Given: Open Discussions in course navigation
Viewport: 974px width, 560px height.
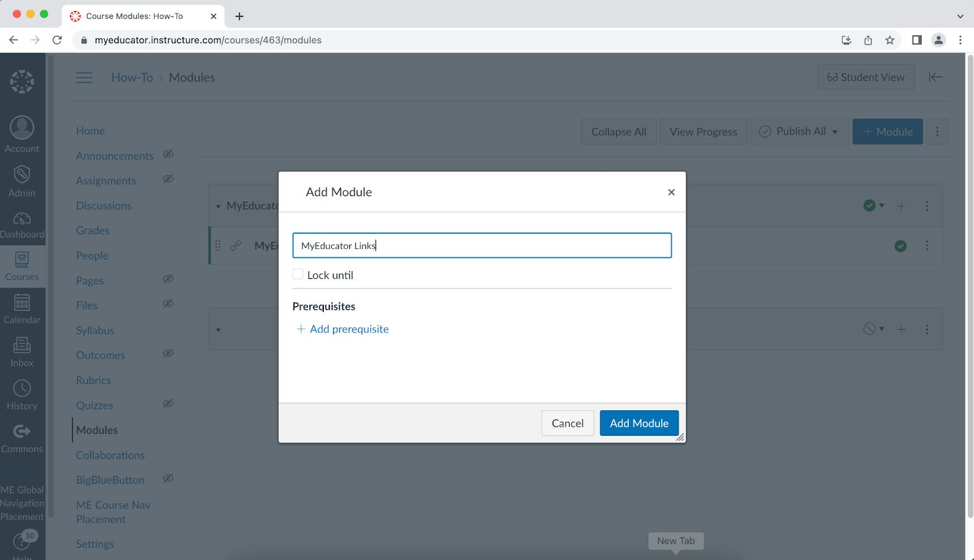Looking at the screenshot, I should (x=103, y=206).
